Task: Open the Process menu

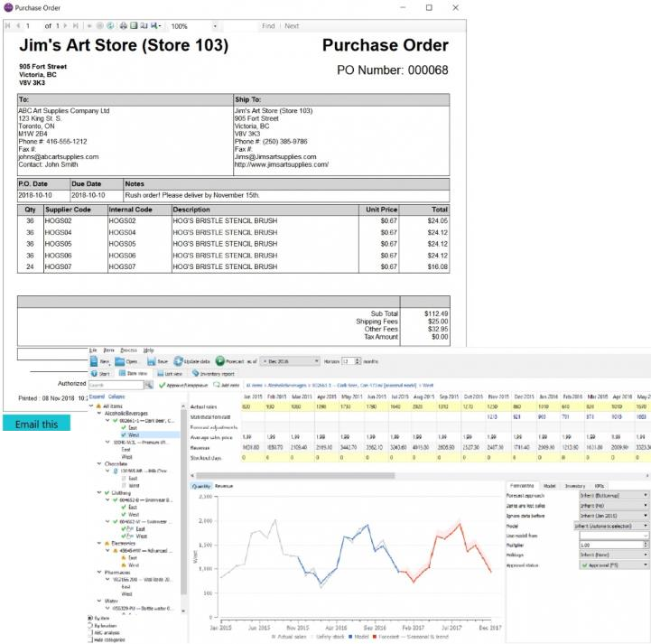Action: 127,350
